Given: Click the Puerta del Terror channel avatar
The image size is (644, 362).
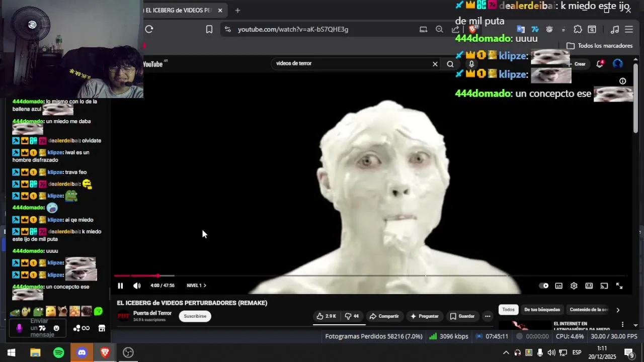Looking at the screenshot, I should 123,316.
